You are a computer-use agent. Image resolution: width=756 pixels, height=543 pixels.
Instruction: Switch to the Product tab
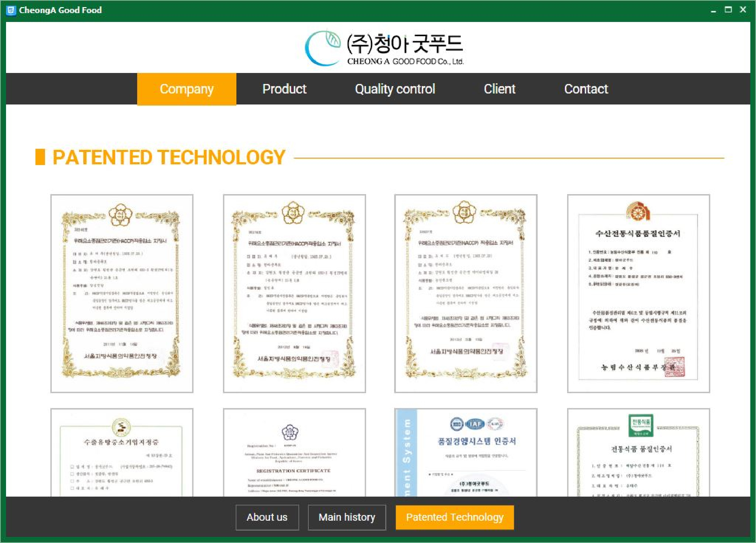284,89
